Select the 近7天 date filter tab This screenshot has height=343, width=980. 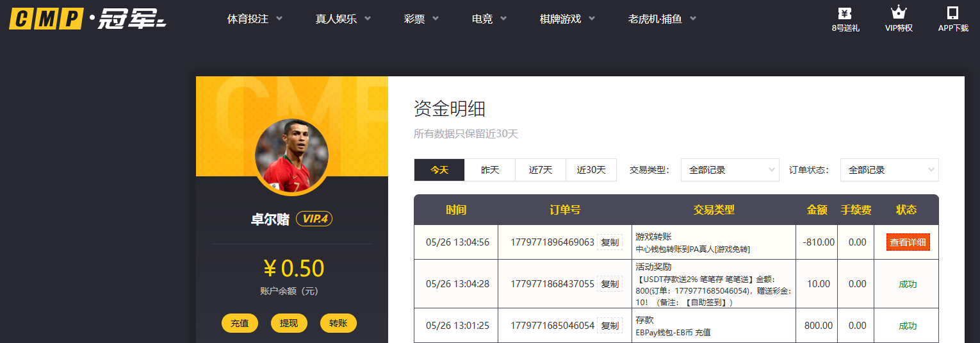point(541,170)
